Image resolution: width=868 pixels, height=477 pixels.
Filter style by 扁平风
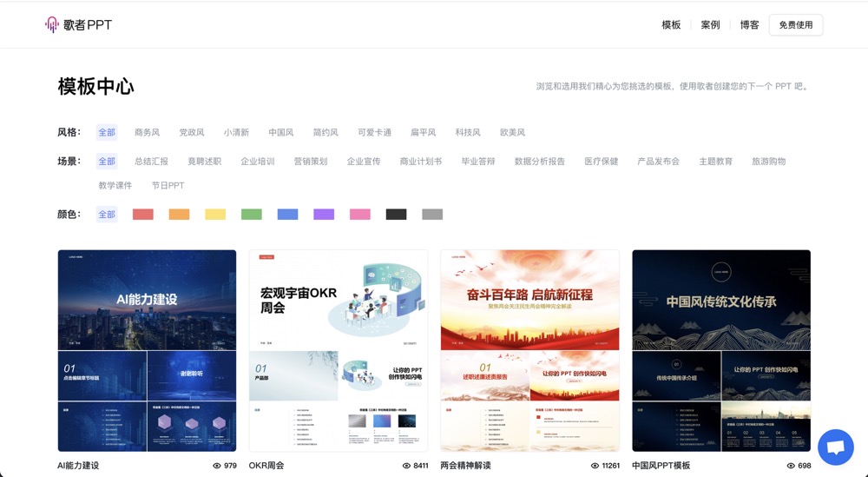[423, 132]
